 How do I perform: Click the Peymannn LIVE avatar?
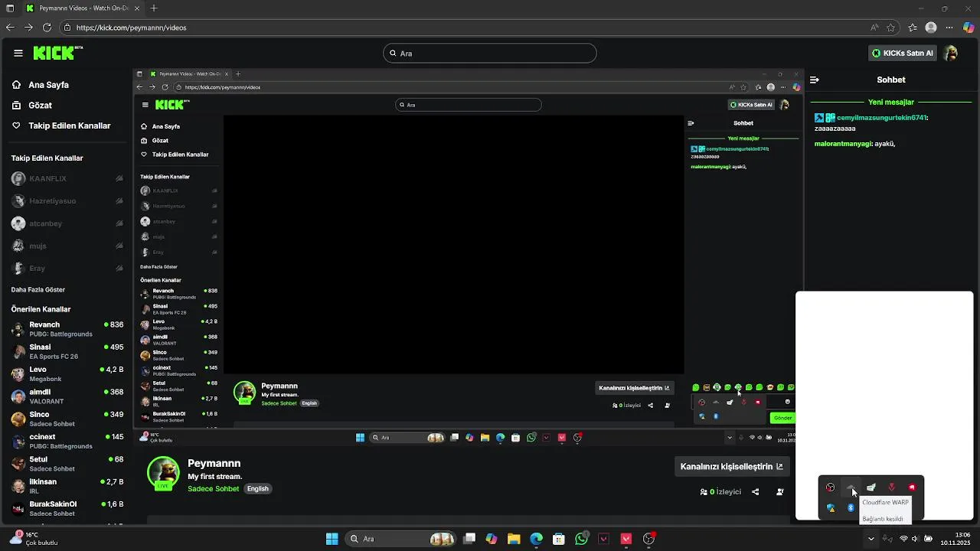[163, 474]
